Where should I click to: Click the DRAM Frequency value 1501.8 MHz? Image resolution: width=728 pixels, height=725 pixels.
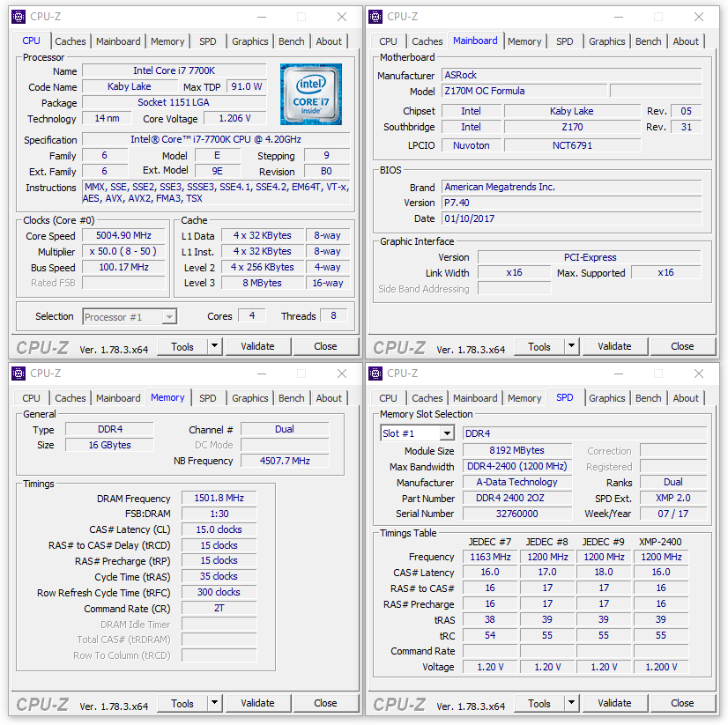219,498
